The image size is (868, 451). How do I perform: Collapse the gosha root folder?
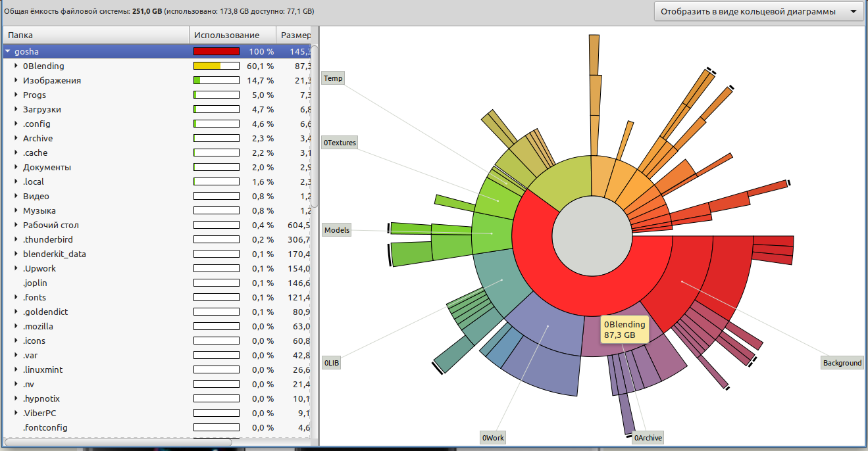tap(7, 51)
